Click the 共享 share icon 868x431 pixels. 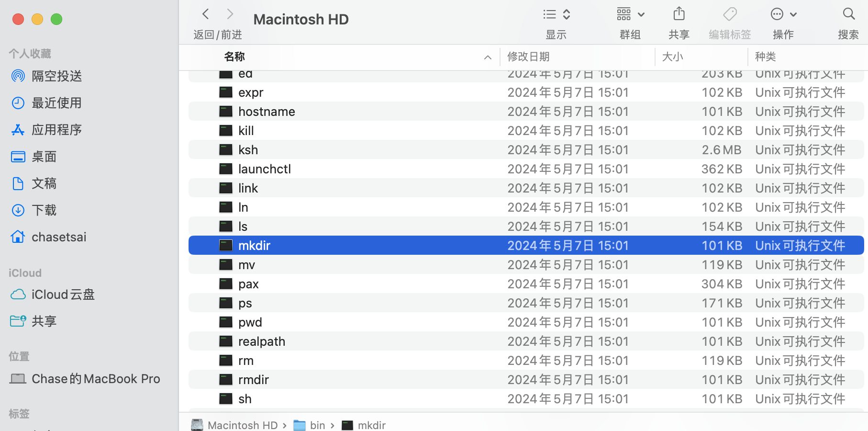point(679,14)
